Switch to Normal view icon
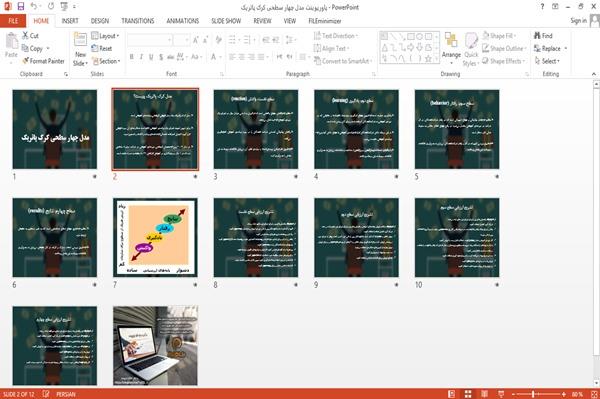 click(452, 394)
